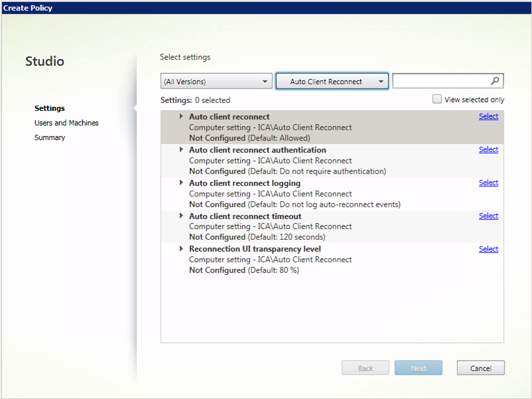Click the Next button
This screenshot has width=532, height=399.
418,368
